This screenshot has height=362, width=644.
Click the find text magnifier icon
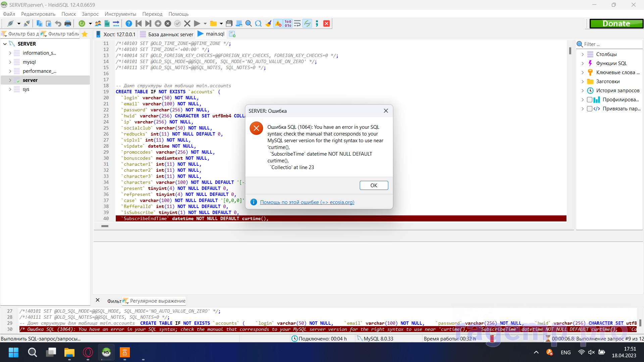(x=249, y=23)
